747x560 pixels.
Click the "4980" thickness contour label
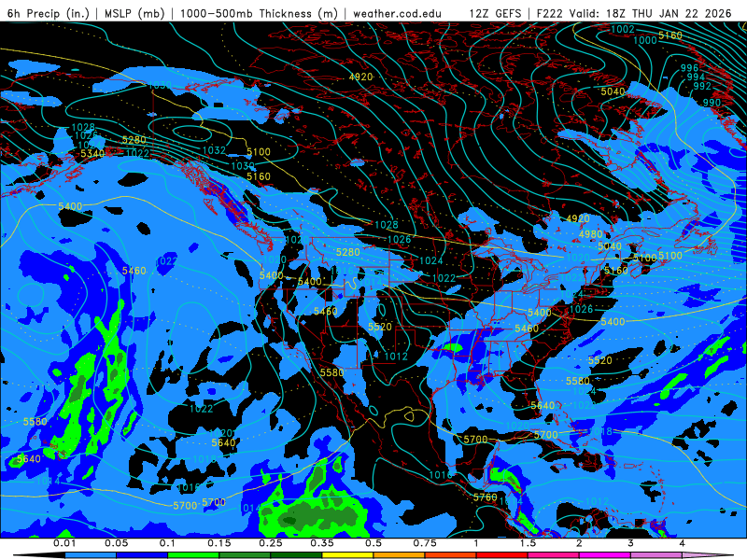point(591,234)
